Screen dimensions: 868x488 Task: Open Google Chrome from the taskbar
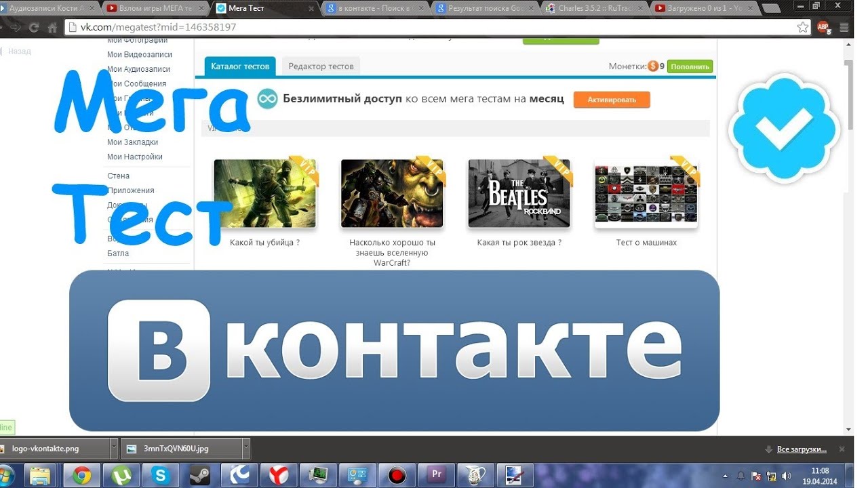[x=83, y=475]
